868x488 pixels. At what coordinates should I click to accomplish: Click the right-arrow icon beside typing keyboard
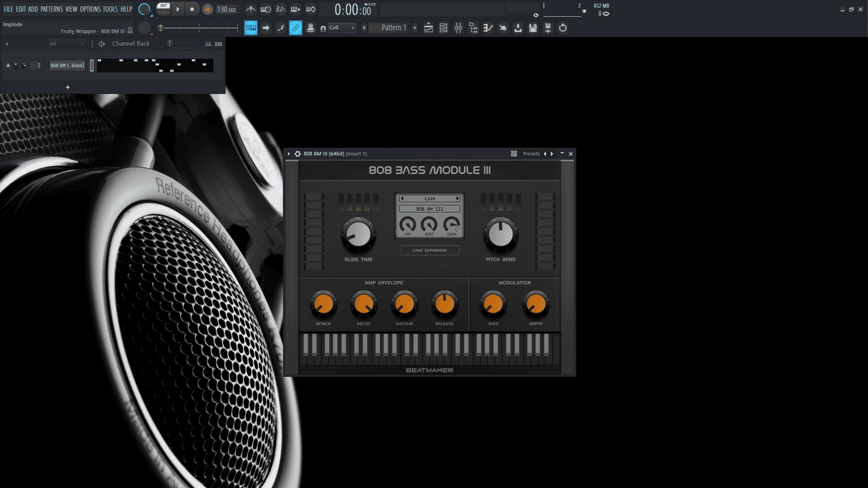[266, 28]
